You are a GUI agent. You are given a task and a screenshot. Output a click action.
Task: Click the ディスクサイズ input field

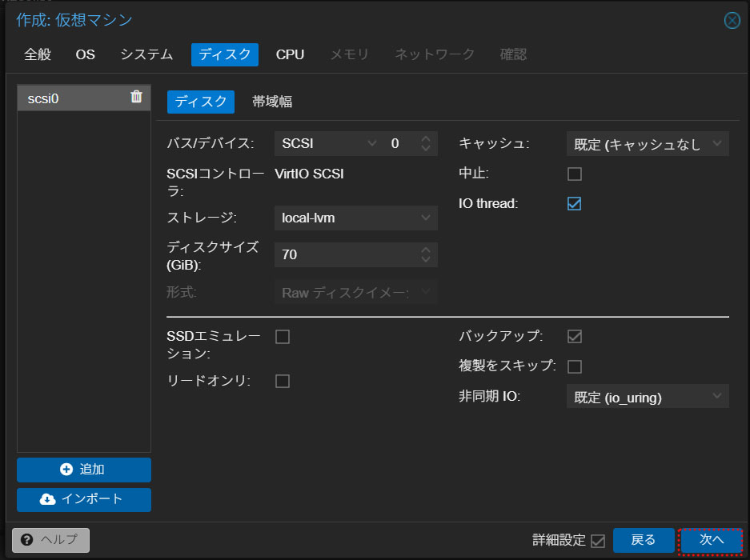(346, 254)
